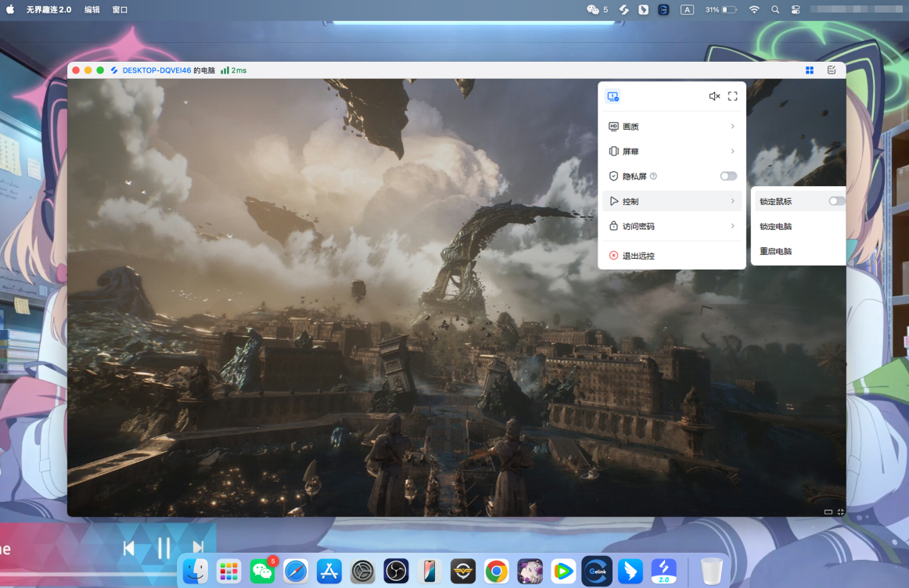Expand the 访问密码 access password submenu
The image size is (909, 588).
click(672, 227)
